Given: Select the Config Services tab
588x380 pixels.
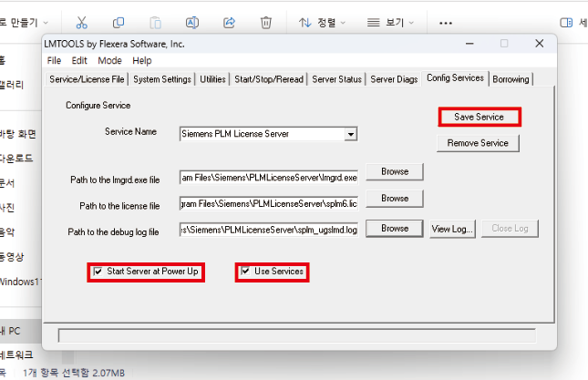Looking at the screenshot, I should (455, 78).
